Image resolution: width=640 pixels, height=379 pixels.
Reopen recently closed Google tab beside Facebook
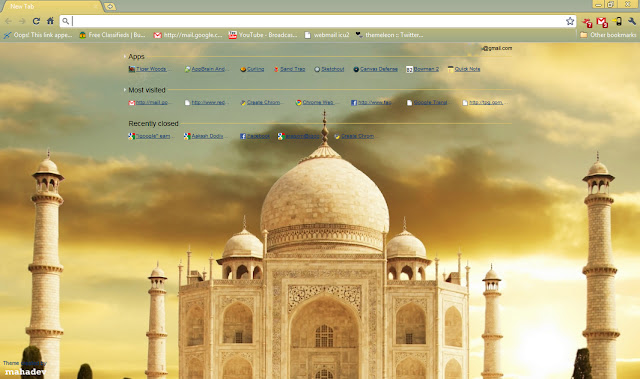coord(299,136)
